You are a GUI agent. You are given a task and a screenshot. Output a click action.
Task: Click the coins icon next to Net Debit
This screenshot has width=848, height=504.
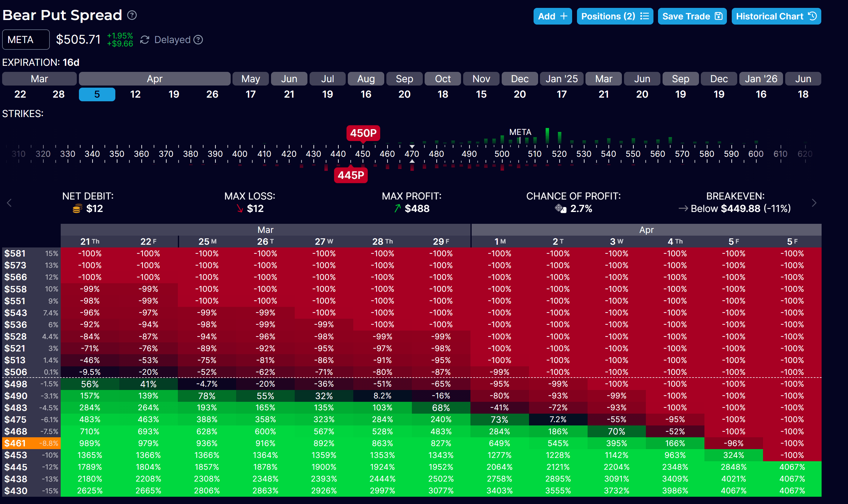tap(77, 209)
